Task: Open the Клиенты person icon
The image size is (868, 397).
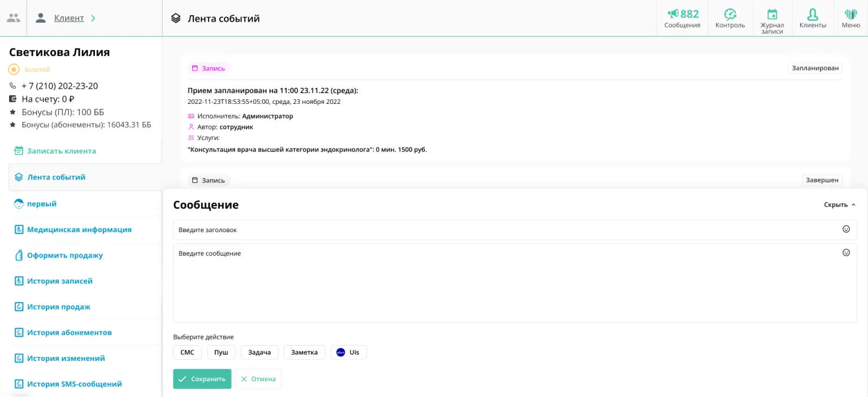Action: pyautogui.click(x=813, y=14)
